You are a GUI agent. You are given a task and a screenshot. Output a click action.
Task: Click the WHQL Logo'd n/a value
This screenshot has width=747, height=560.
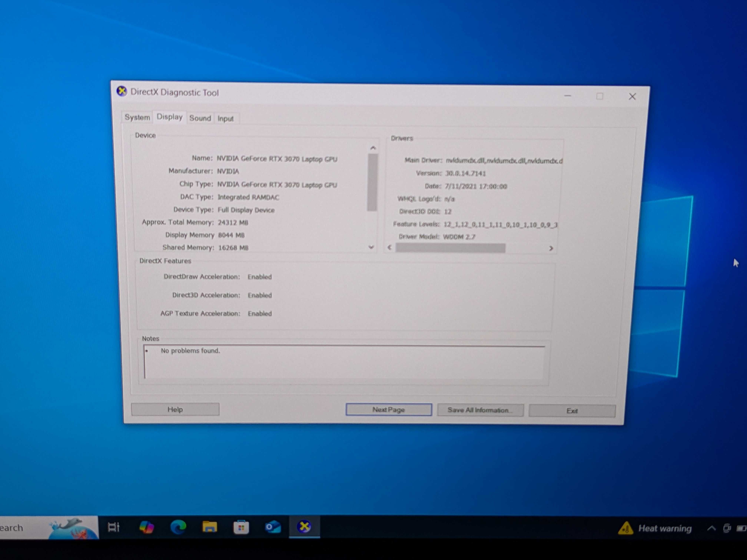pos(449,199)
